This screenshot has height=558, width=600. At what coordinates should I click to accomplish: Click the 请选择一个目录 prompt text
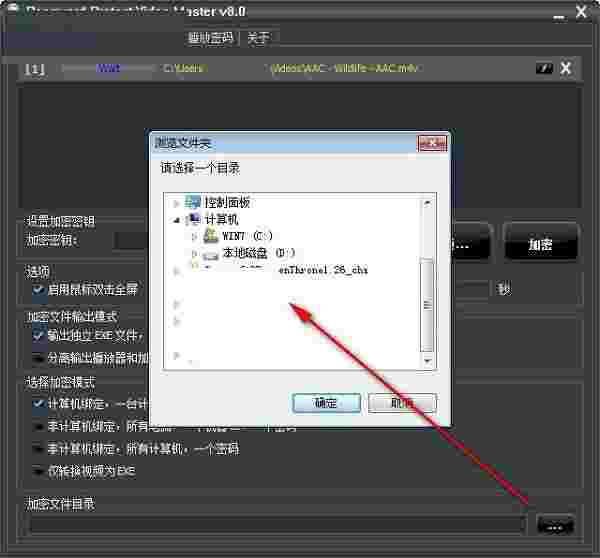point(200,168)
